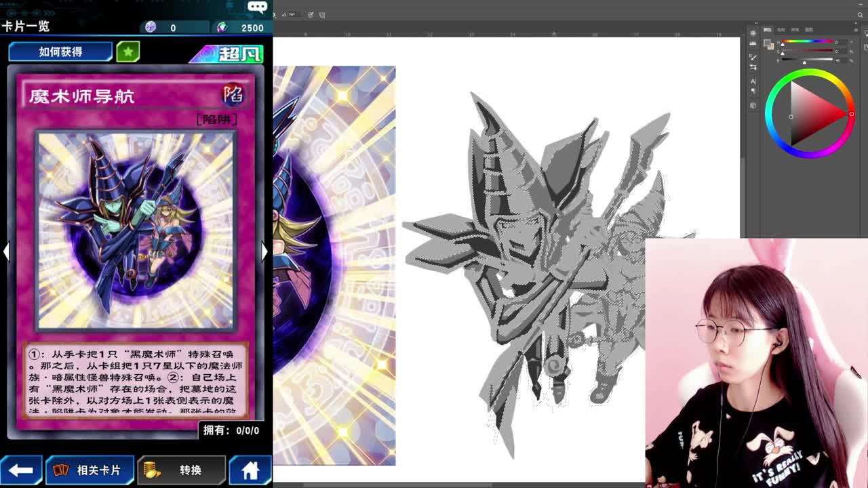The image size is (868, 488).
Task: Click the green gem currency icon beside 2500
Action: point(222,27)
